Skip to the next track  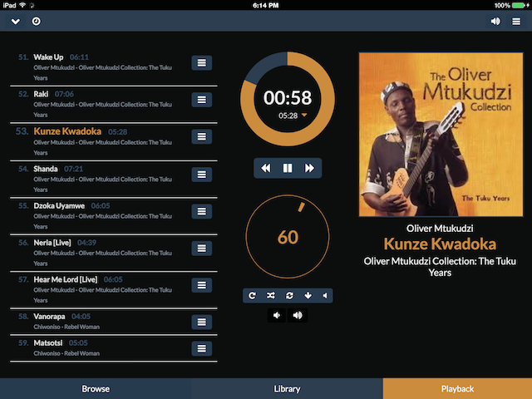coord(309,168)
